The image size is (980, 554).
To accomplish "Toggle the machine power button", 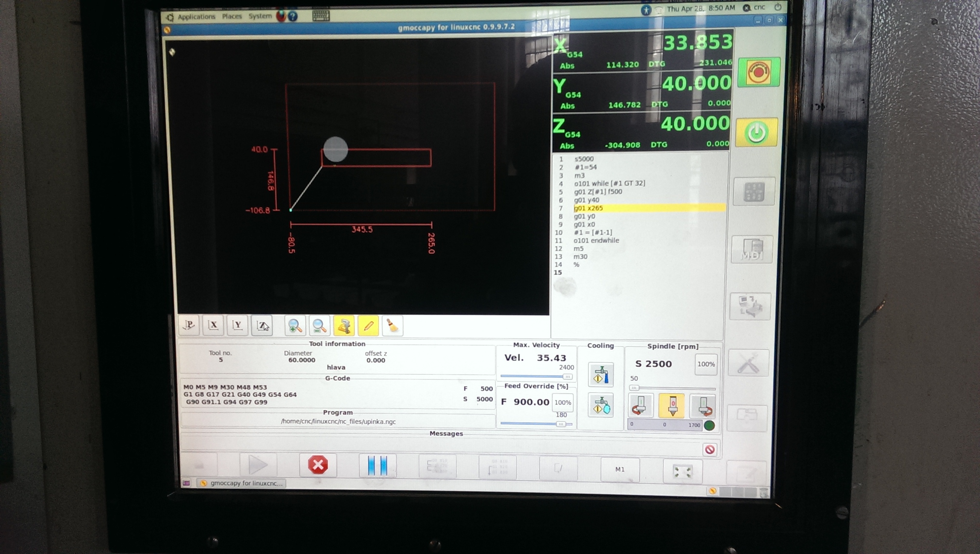I will pyautogui.click(x=756, y=133).
